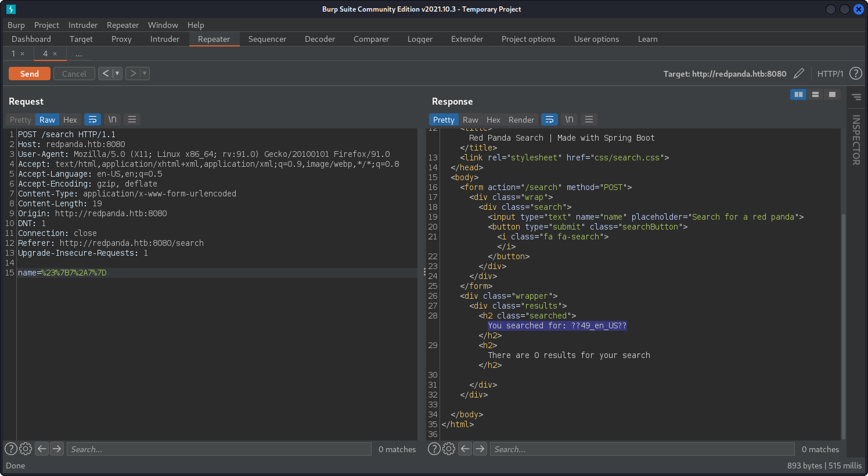Expand the Inspector panel toggle icon
Screen dimensions: 868x476
[x=856, y=97]
